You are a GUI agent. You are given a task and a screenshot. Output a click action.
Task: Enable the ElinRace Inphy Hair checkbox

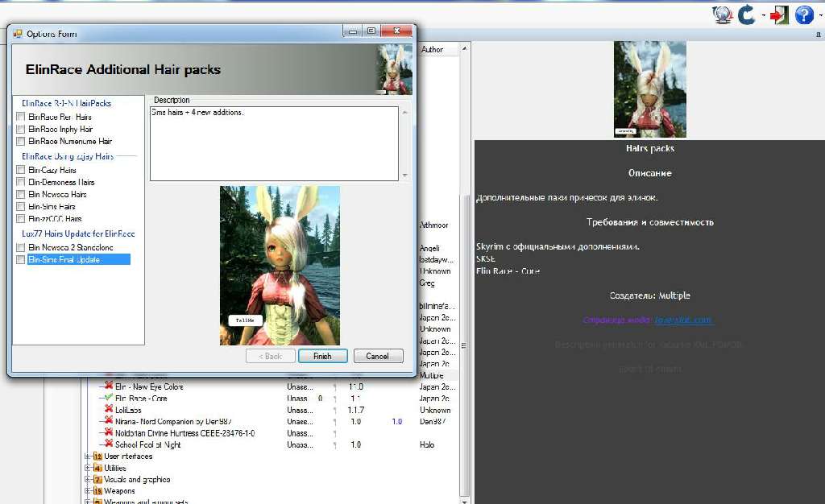[20, 129]
